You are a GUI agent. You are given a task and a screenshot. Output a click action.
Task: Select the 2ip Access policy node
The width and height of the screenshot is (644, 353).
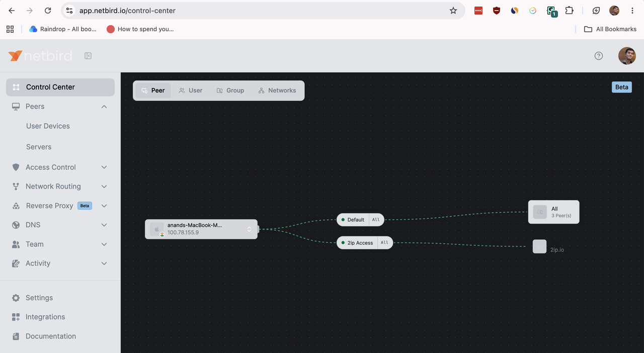point(365,243)
